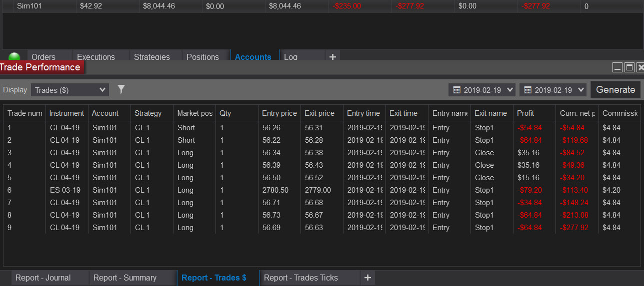Open the Display Trades ($) dropdown
This screenshot has height=286, width=644.
[x=69, y=90]
